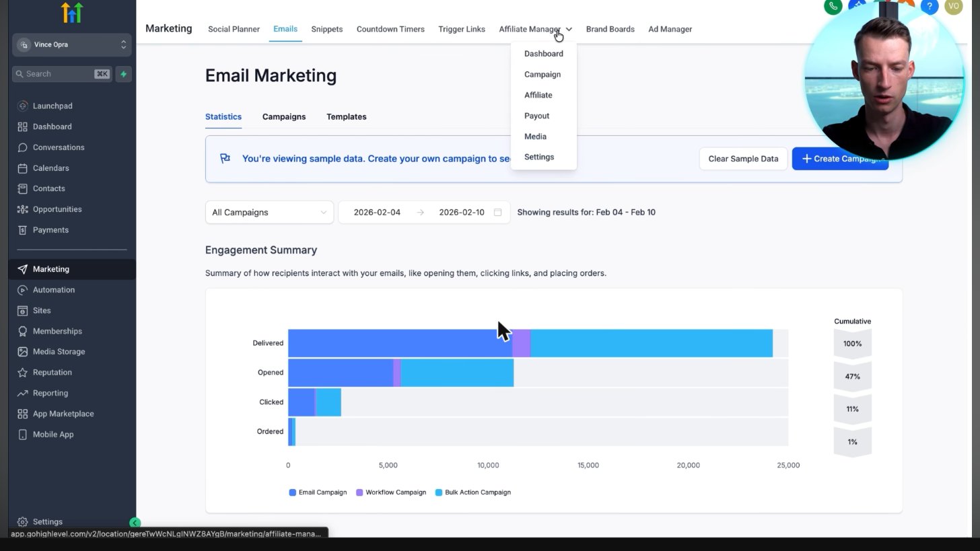Click the Automation sidebar icon
This screenshot has height=551, width=980.
[22, 290]
